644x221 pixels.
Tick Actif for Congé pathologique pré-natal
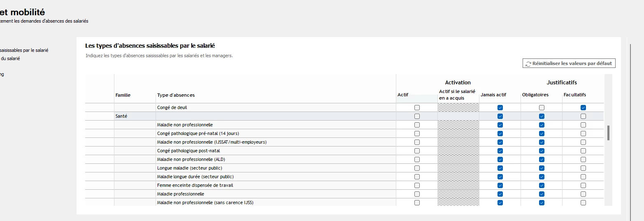click(417, 133)
